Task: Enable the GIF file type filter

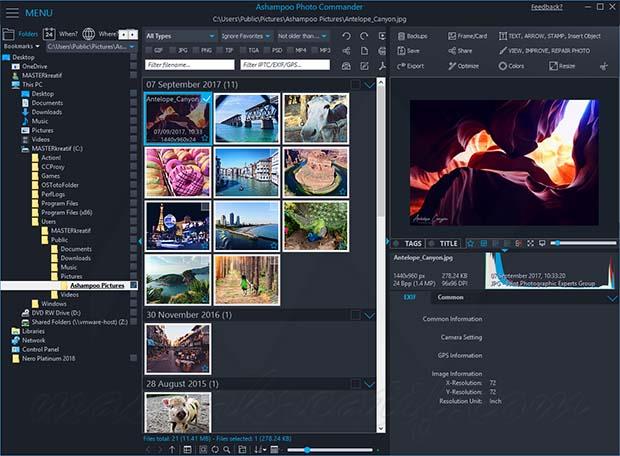Action: point(149,50)
